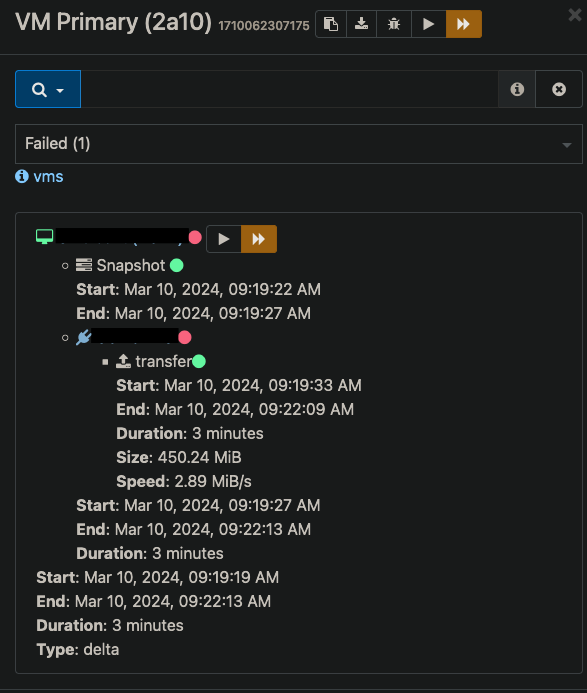Restart the VM Primary backup job
Screen dimensions: 587x693
click(x=428, y=24)
